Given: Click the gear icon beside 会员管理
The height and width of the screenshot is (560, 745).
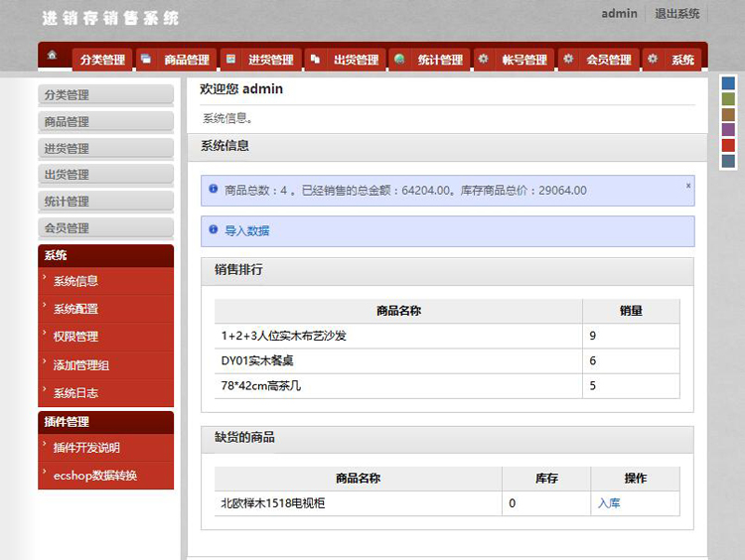Looking at the screenshot, I should click(x=568, y=59).
